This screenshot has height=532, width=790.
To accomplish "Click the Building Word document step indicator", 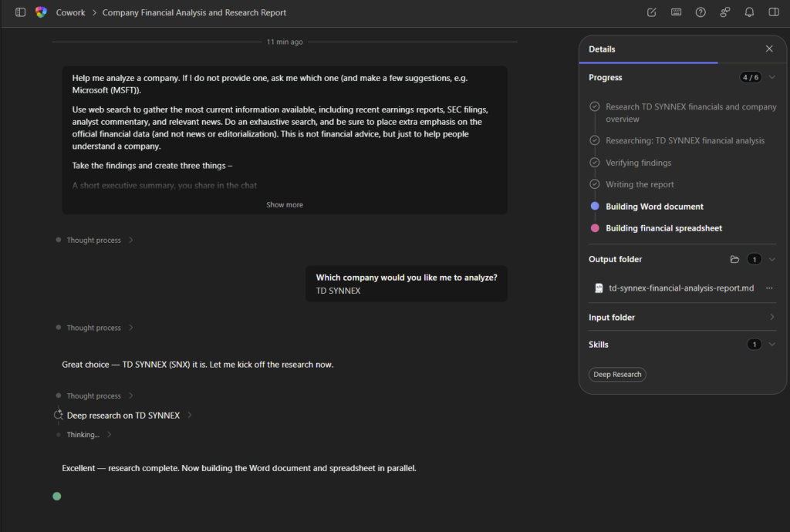I will [595, 207].
